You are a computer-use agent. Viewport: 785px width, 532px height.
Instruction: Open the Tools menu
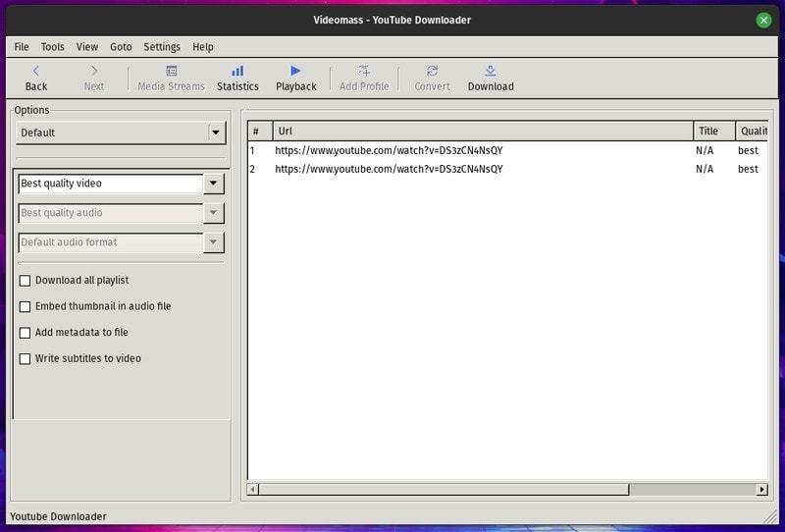click(x=53, y=46)
